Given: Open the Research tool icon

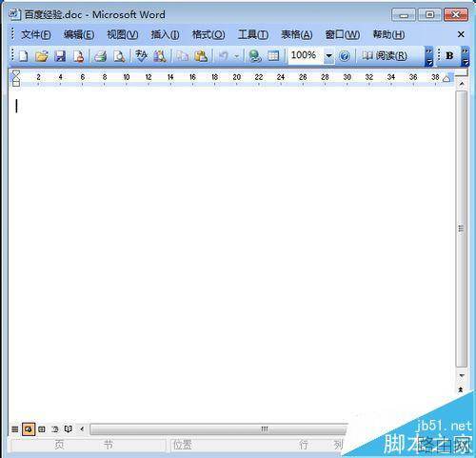Looking at the screenshot, I should pos(160,56).
